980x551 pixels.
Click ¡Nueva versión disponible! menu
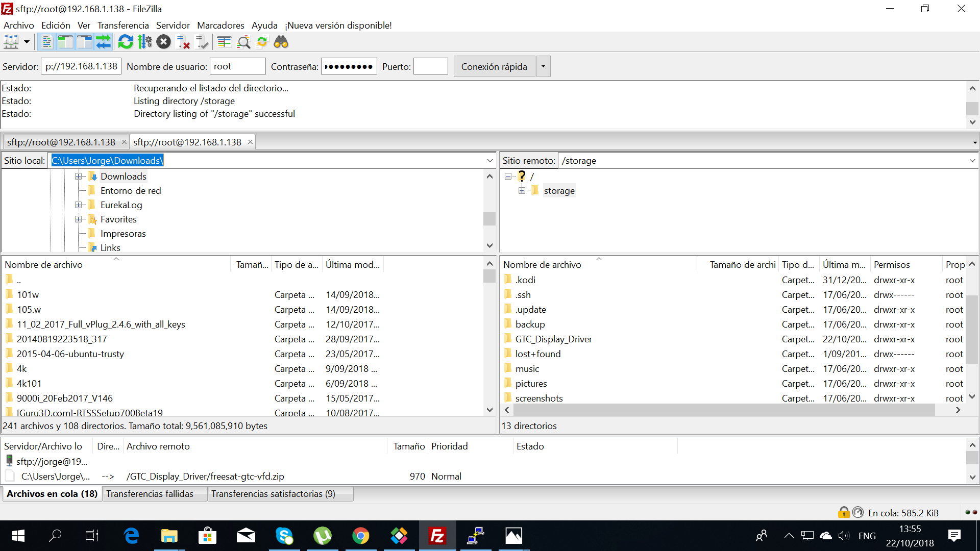pyautogui.click(x=338, y=25)
